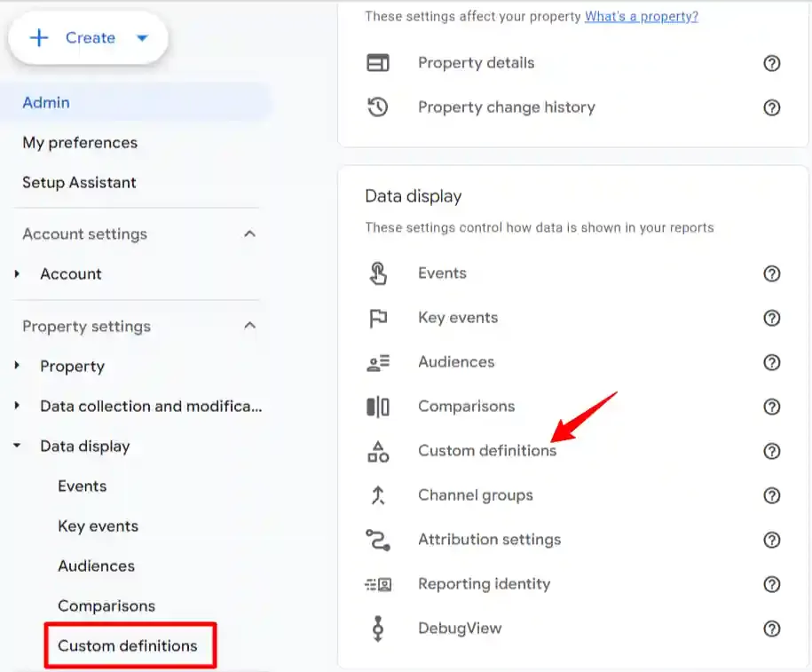Click the Property details card icon

(x=377, y=63)
